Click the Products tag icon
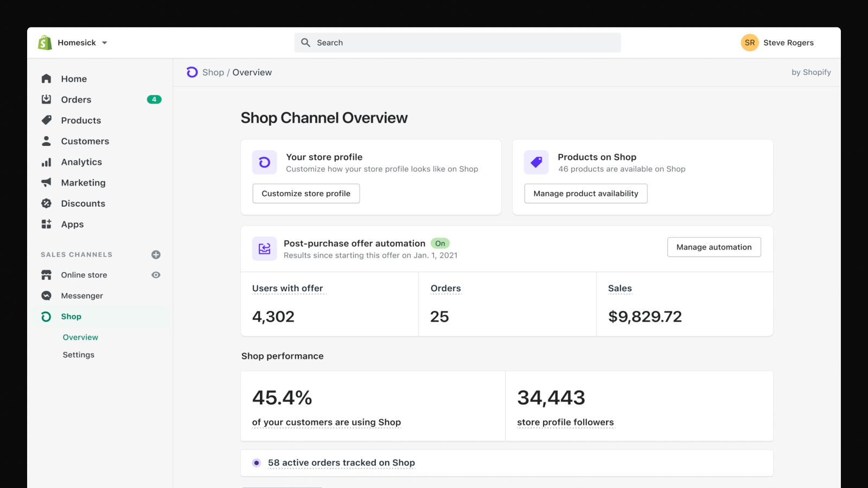This screenshot has height=488, width=868. [47, 120]
